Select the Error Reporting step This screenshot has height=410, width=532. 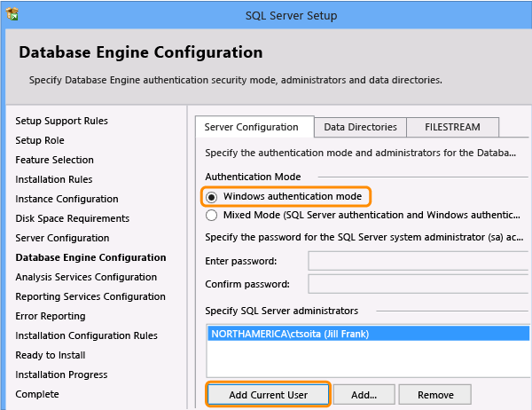[51, 316]
